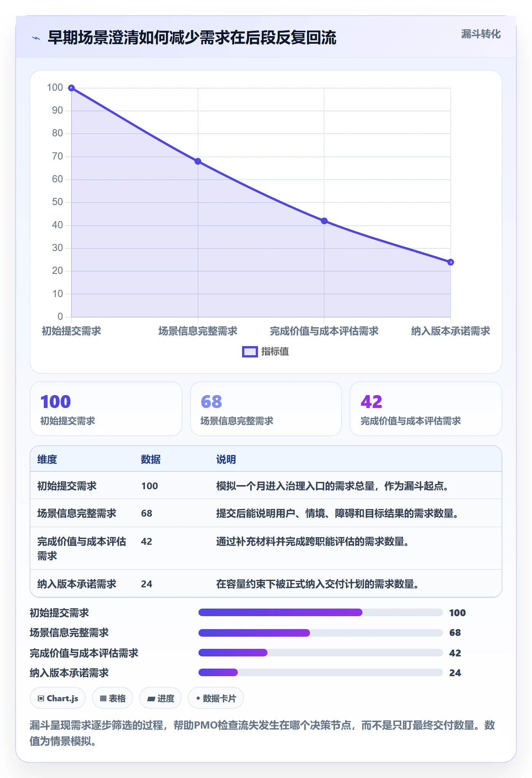Select the data card showing 42
This screenshot has height=778, width=532.
(426, 409)
